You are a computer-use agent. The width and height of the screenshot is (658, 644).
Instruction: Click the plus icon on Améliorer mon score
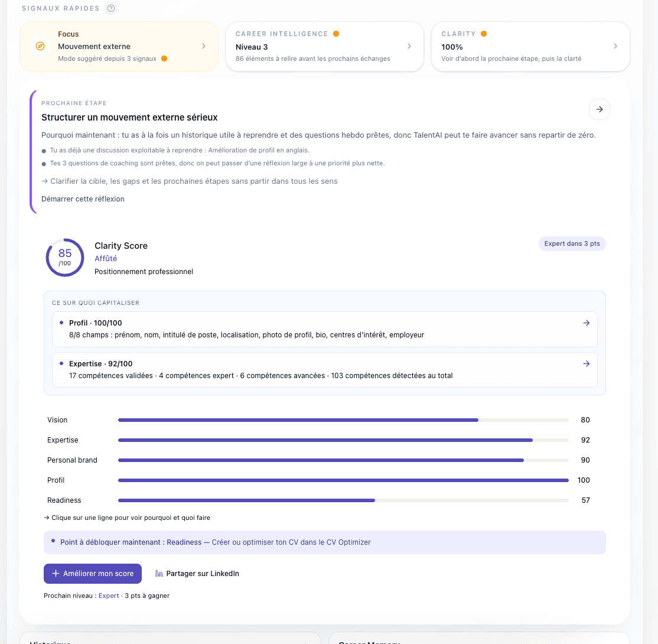click(x=56, y=574)
